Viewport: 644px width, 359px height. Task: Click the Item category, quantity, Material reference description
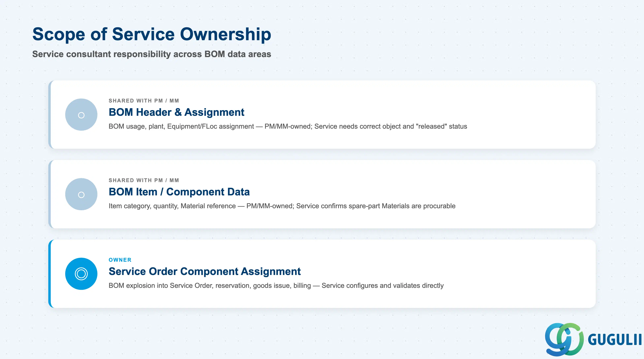click(282, 206)
